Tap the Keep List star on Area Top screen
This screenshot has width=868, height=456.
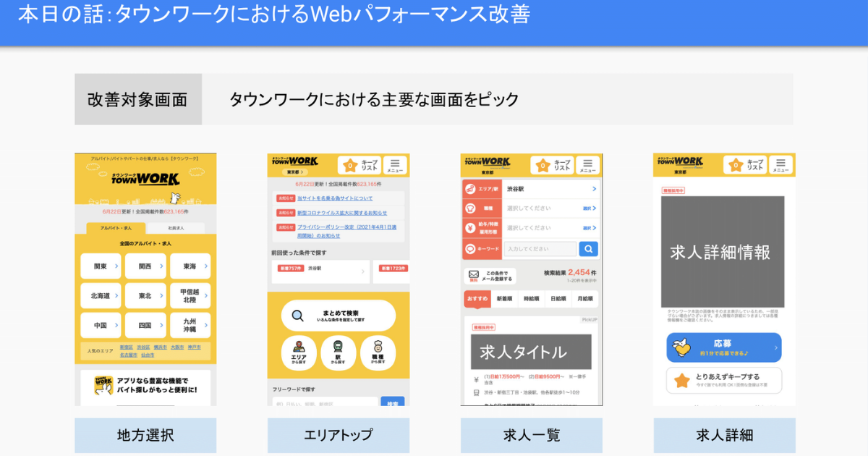(x=350, y=165)
